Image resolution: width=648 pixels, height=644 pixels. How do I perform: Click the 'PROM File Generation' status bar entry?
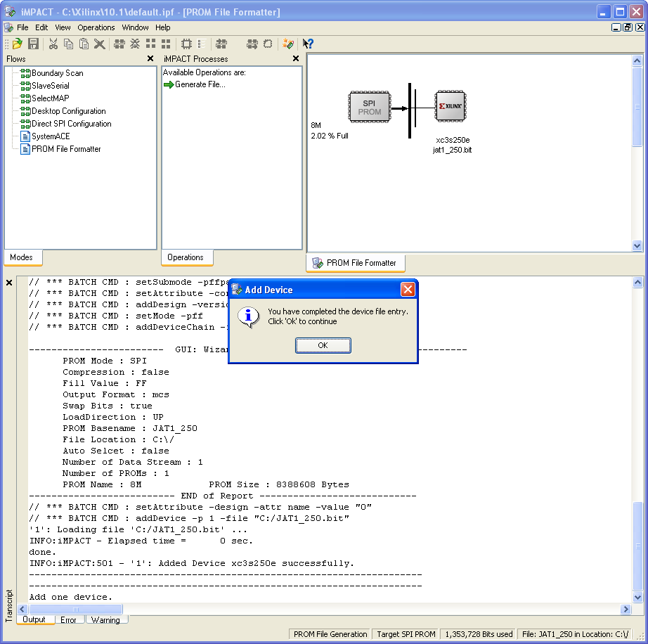click(x=330, y=634)
